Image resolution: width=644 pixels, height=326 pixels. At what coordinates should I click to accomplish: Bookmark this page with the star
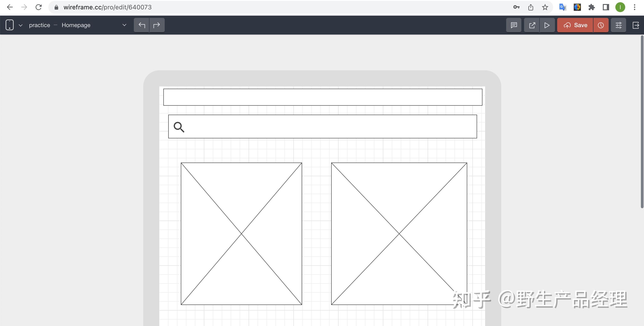coord(545,7)
